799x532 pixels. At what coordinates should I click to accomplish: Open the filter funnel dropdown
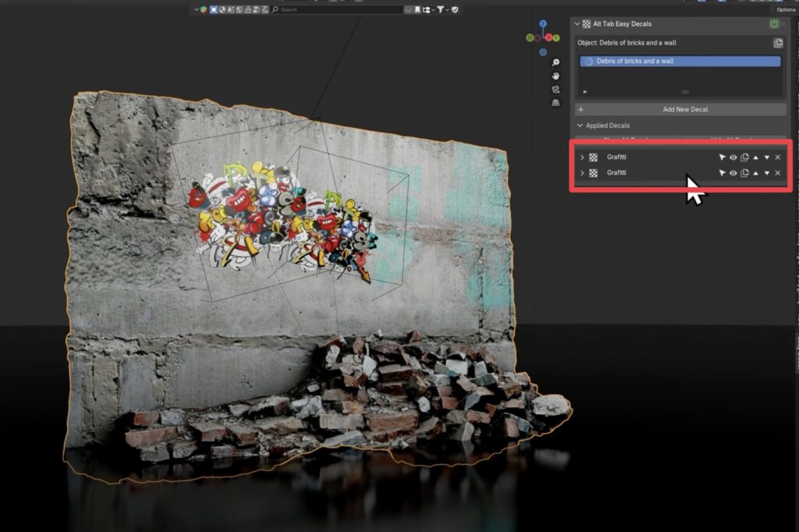coord(442,9)
